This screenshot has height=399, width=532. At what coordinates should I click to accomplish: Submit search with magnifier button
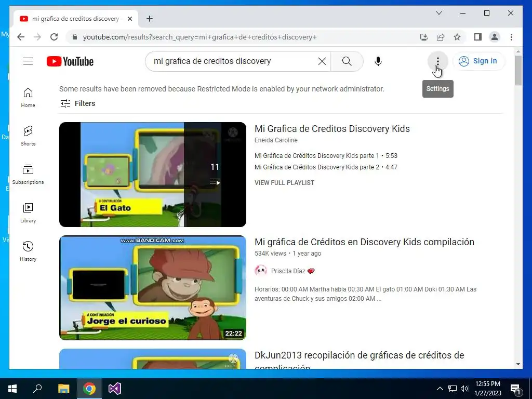coord(347,61)
